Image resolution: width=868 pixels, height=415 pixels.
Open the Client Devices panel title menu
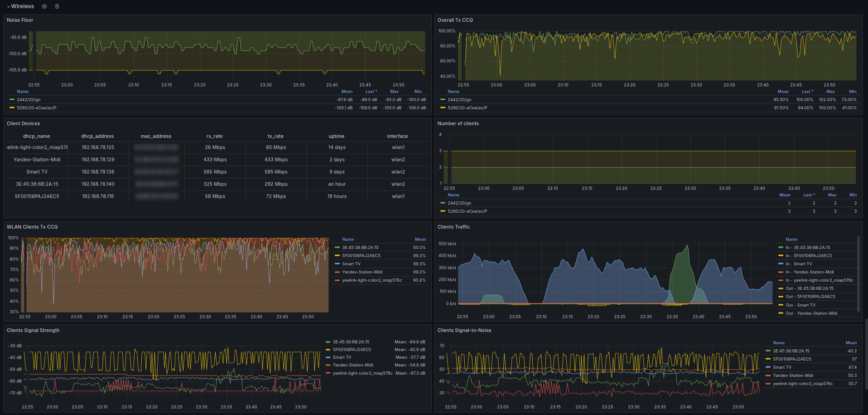(x=24, y=123)
